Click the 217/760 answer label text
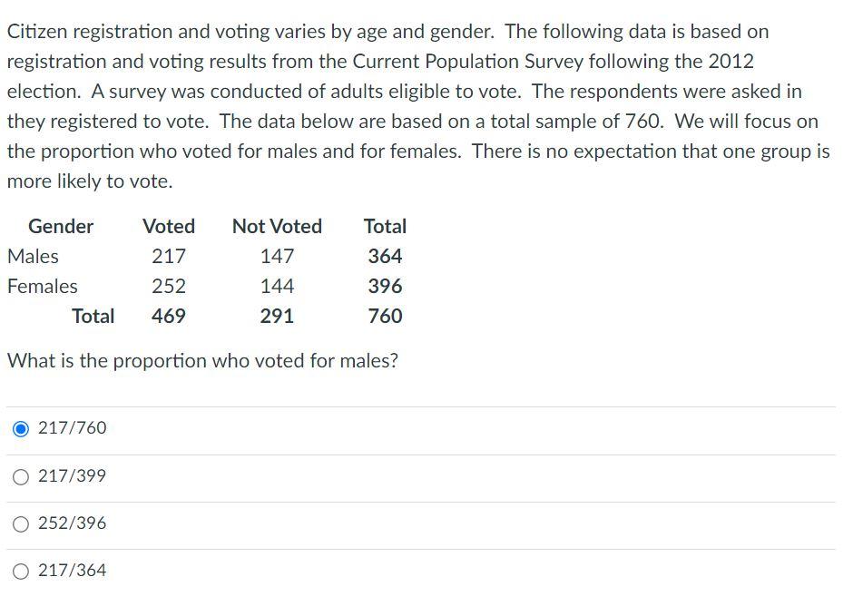Viewport: 853px width, 616px height. pyautogui.click(x=71, y=427)
